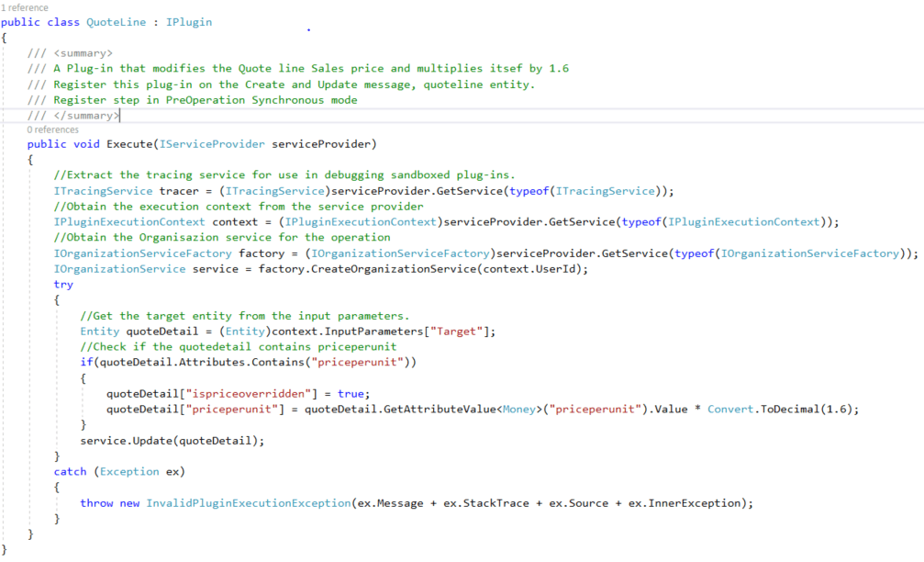
Task: Click the "ispriceoverridden" string literal
Action: click(x=248, y=393)
